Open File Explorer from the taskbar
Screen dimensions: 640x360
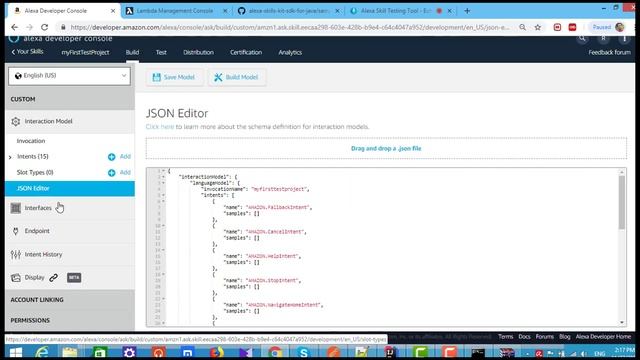70,352
